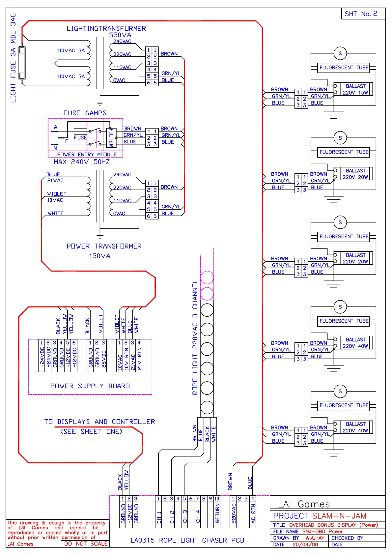Select the "POWER TRANSFORMER" label

[104, 246]
